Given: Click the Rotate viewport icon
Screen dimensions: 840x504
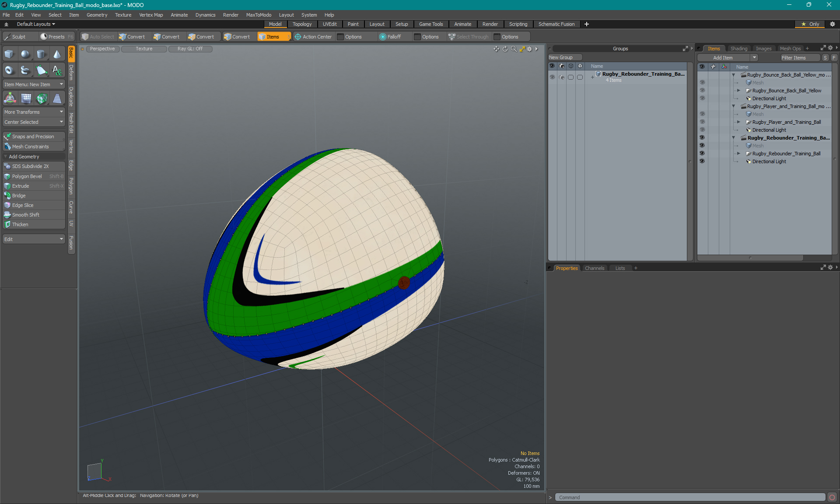Looking at the screenshot, I should coord(505,49).
